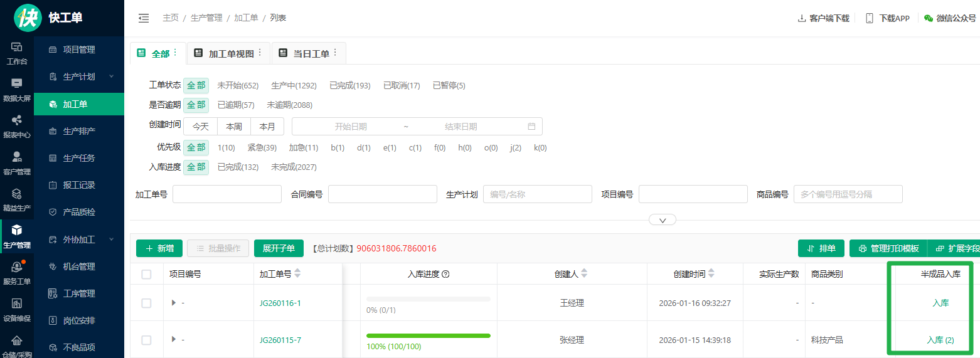This screenshot has width=980, height=358.
Task: Open work order link JG260115-7
Action: pos(280,340)
